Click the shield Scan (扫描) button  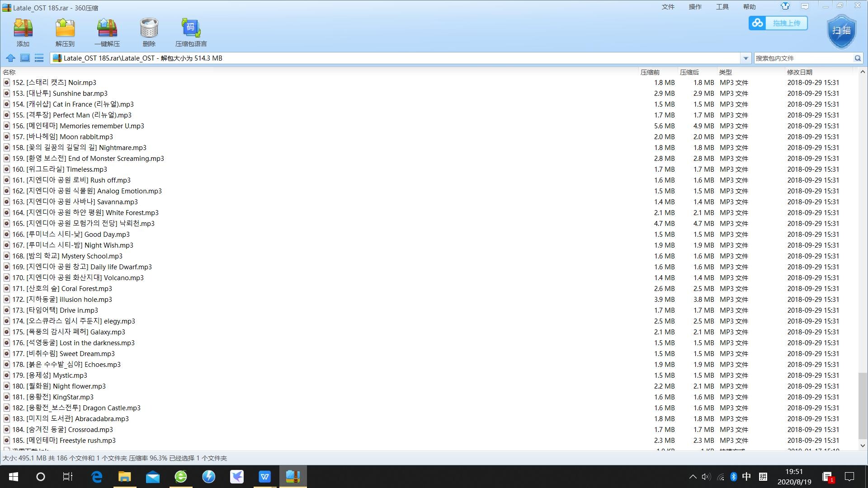pos(841,31)
